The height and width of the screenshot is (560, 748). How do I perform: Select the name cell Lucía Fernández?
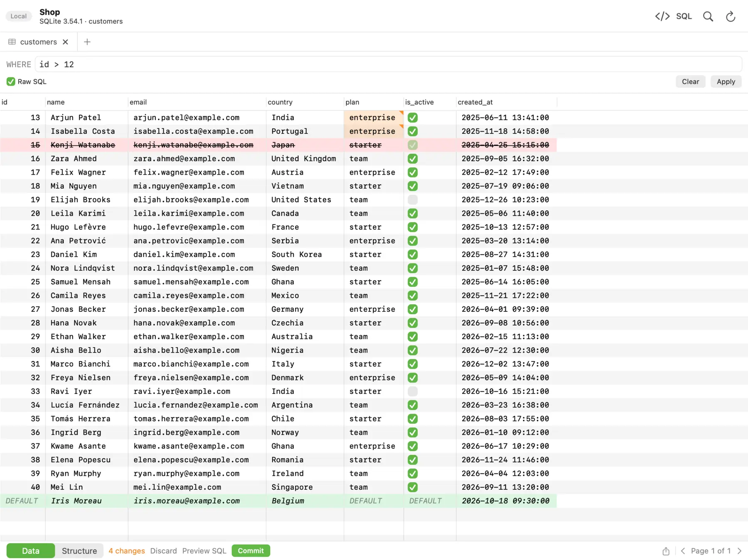tap(86, 405)
